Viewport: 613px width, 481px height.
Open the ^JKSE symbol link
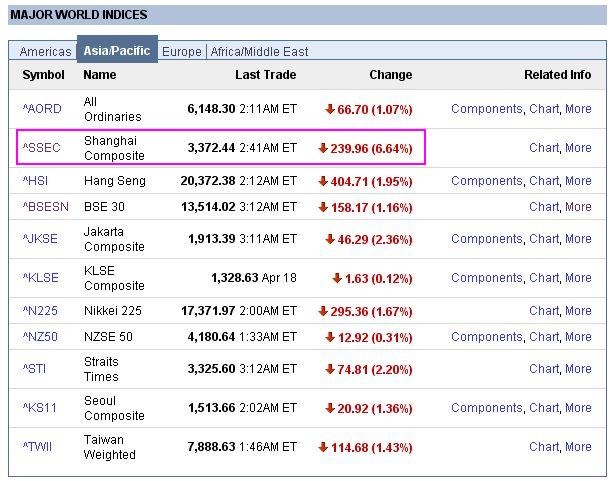point(41,239)
